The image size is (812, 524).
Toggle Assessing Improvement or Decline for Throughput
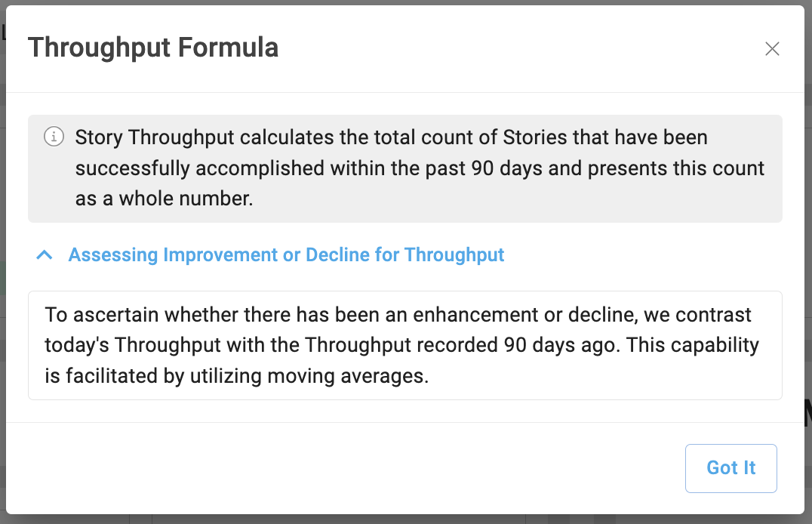(286, 255)
